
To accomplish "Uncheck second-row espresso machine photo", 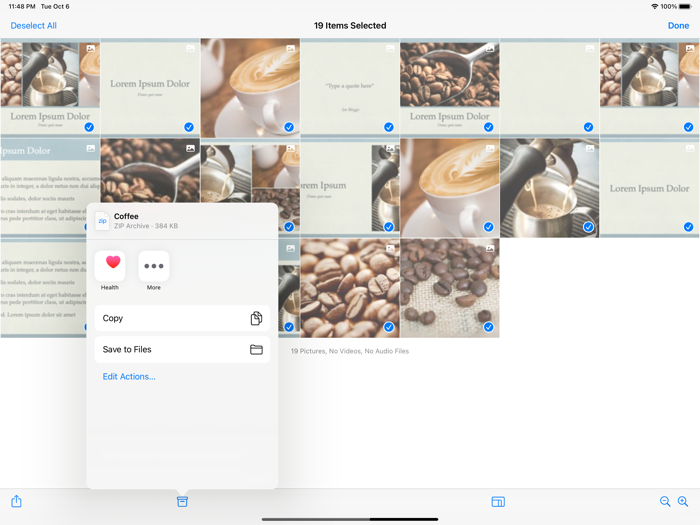I will tap(588, 227).
